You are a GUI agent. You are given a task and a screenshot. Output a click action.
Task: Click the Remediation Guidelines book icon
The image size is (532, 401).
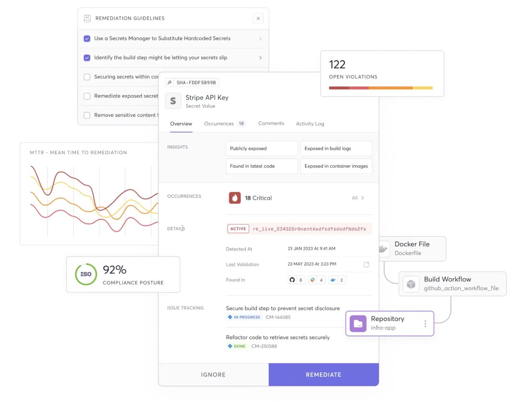click(87, 18)
